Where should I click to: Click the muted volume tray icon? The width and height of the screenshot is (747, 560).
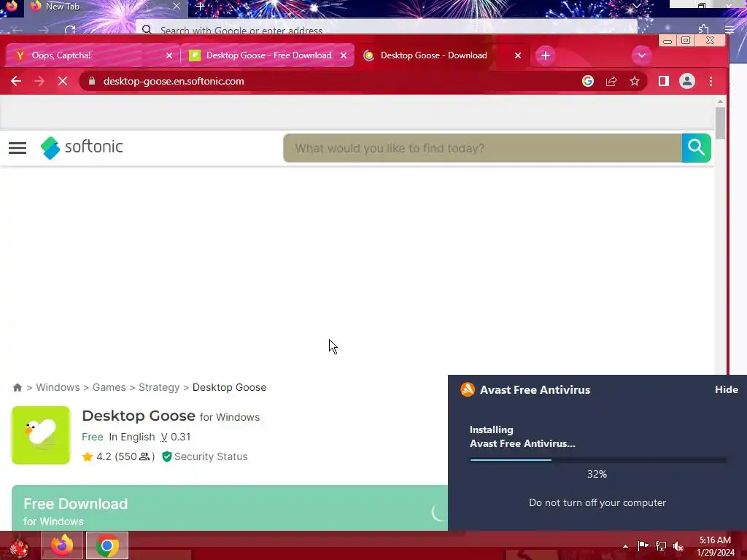pyautogui.click(x=678, y=546)
